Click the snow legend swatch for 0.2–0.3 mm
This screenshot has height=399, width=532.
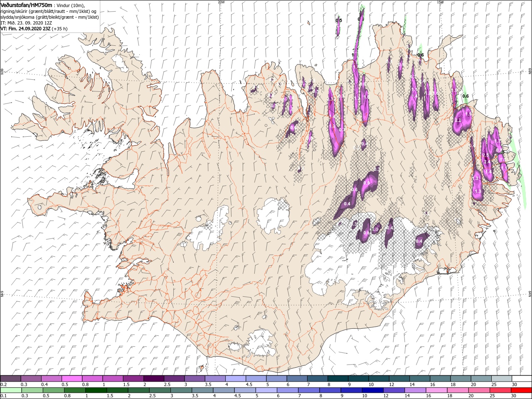click(x=10, y=378)
